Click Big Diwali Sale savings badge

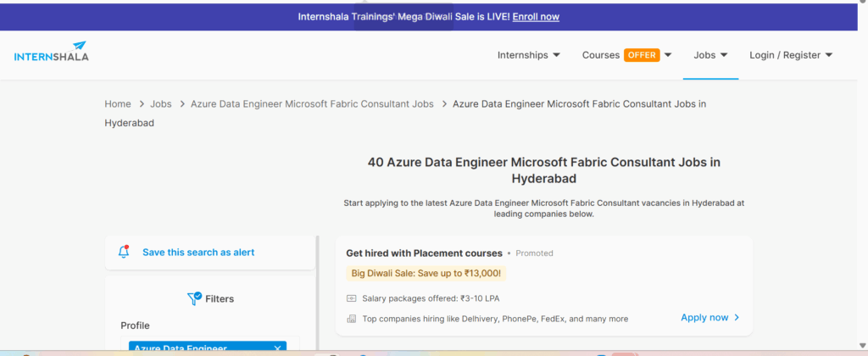(x=426, y=273)
